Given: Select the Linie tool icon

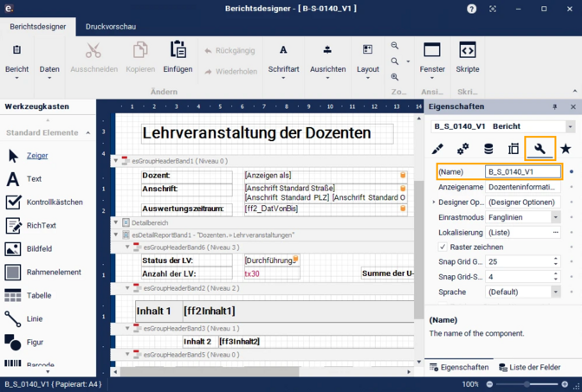Looking at the screenshot, I should 13,319.
